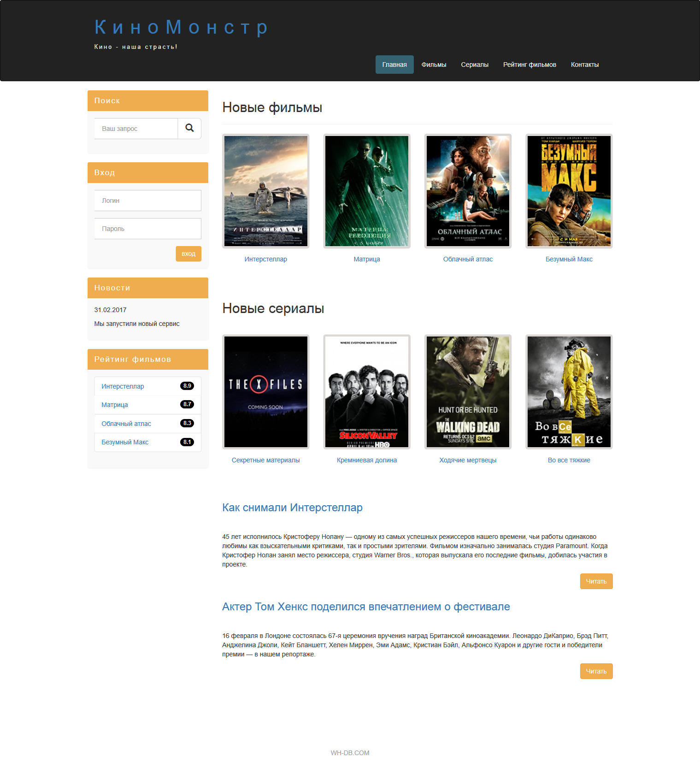
Task: Click the Кино - наша страсть! tagline
Action: pyautogui.click(x=136, y=47)
